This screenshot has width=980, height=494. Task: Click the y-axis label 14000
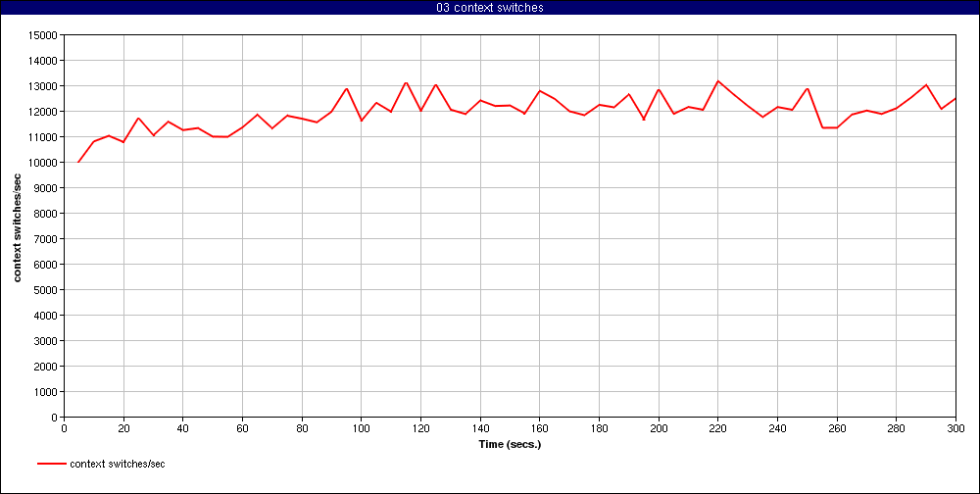[44, 61]
